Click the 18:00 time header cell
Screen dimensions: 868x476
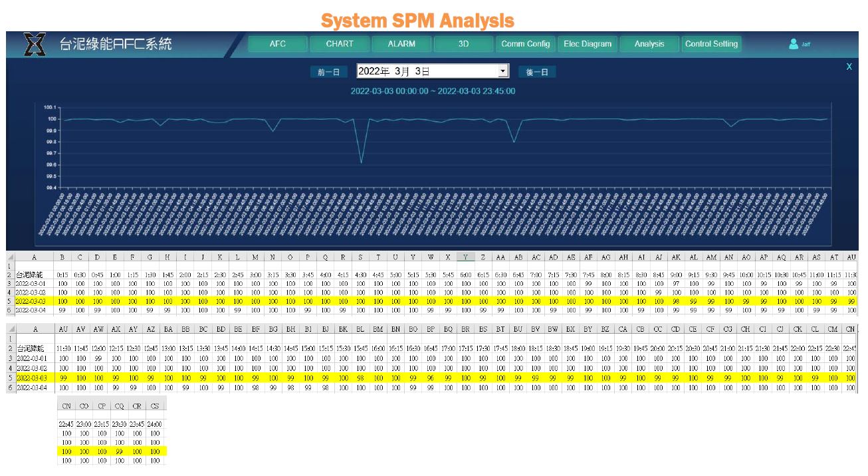pos(518,348)
